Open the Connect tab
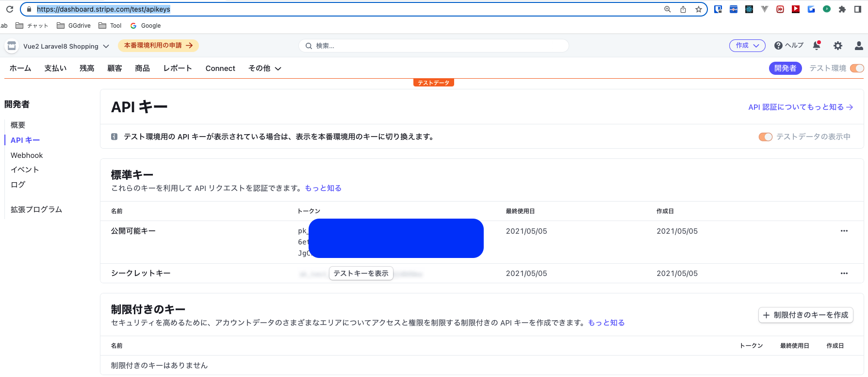Viewport: 868px width, 377px height. [220, 69]
